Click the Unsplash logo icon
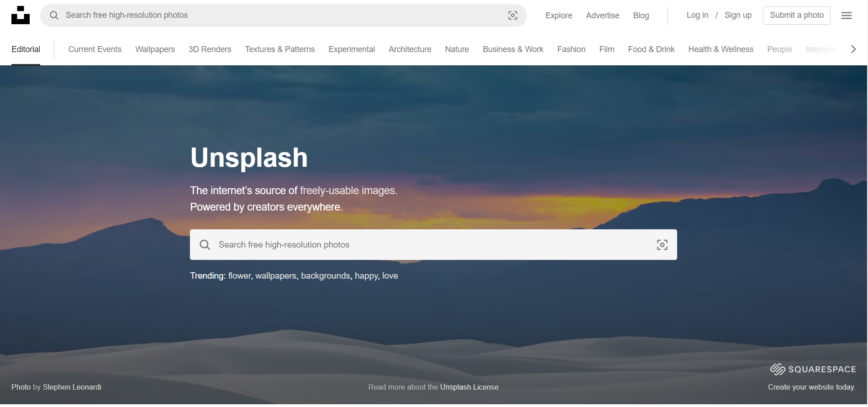 point(21,15)
